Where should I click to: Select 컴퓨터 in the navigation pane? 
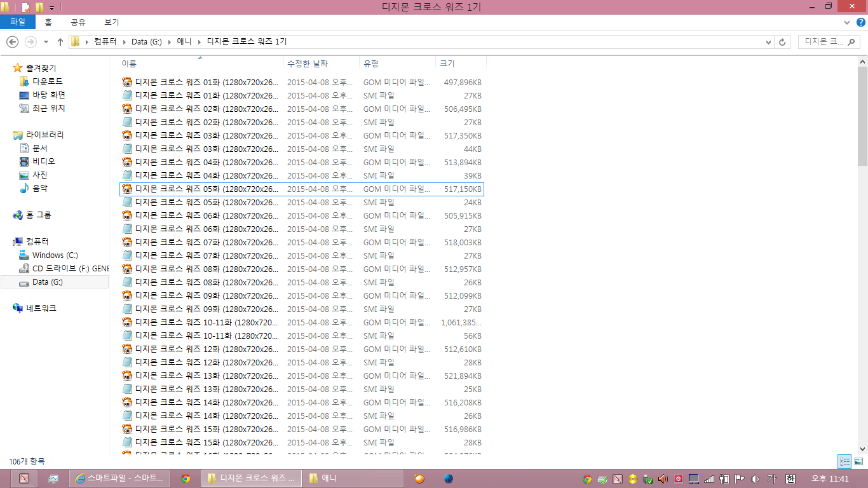(x=37, y=241)
